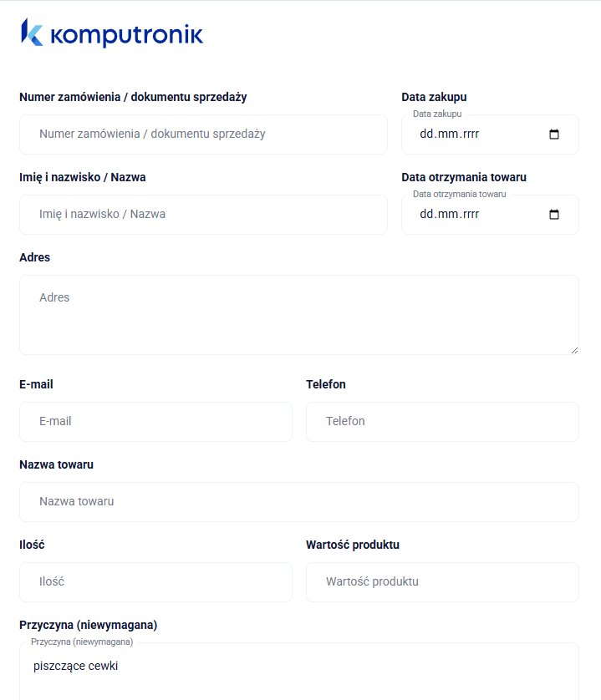The width and height of the screenshot is (601, 700).
Task: Open calendar picker for Data otrzymania towaru
Action: pyautogui.click(x=553, y=215)
